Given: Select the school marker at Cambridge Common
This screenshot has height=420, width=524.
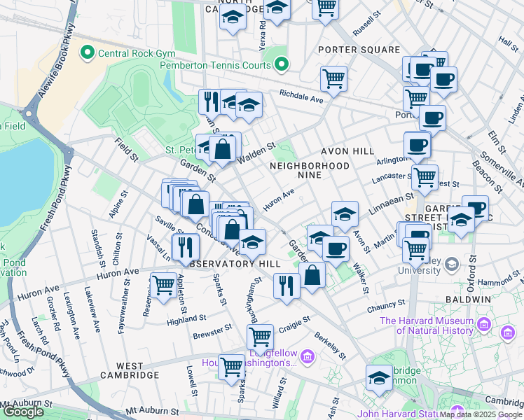Looking at the screenshot, I should 379,379.
